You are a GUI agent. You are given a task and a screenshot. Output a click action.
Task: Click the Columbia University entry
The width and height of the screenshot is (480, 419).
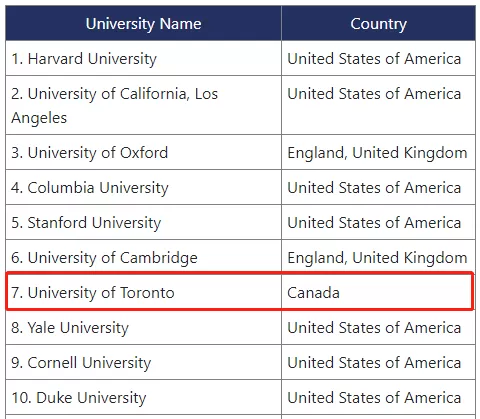pyautogui.click(x=143, y=187)
